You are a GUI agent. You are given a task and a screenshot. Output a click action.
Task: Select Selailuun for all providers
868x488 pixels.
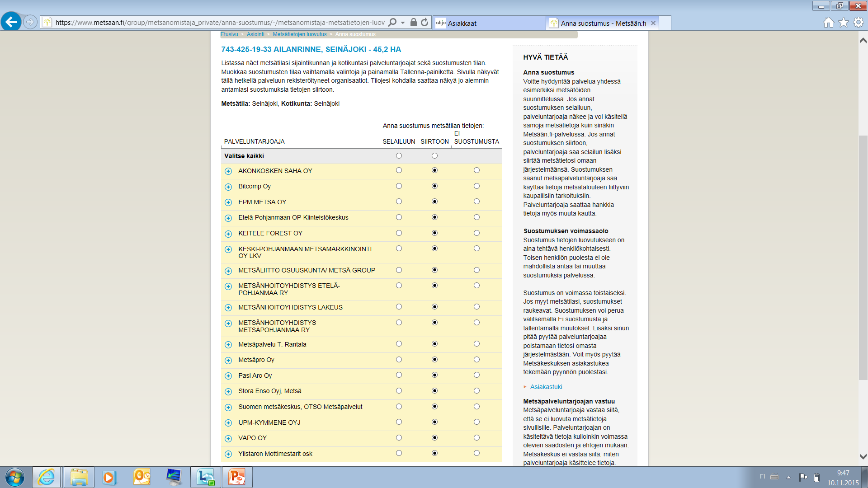[399, 156]
